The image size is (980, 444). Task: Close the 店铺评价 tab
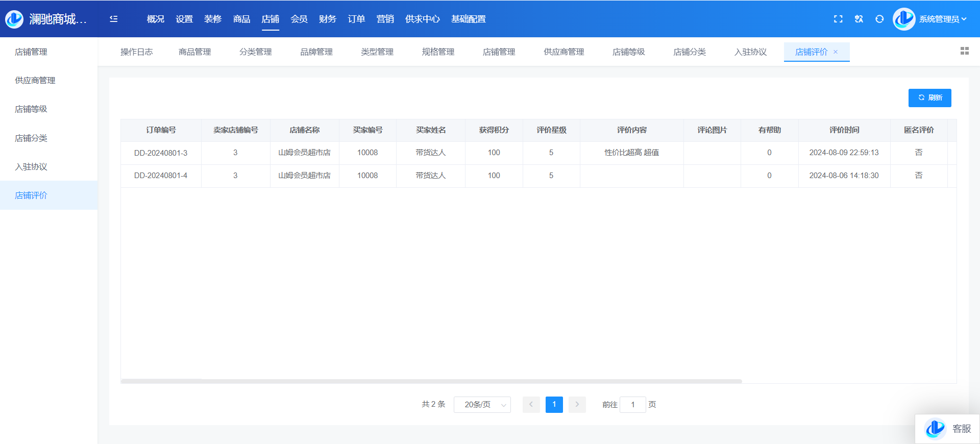836,52
